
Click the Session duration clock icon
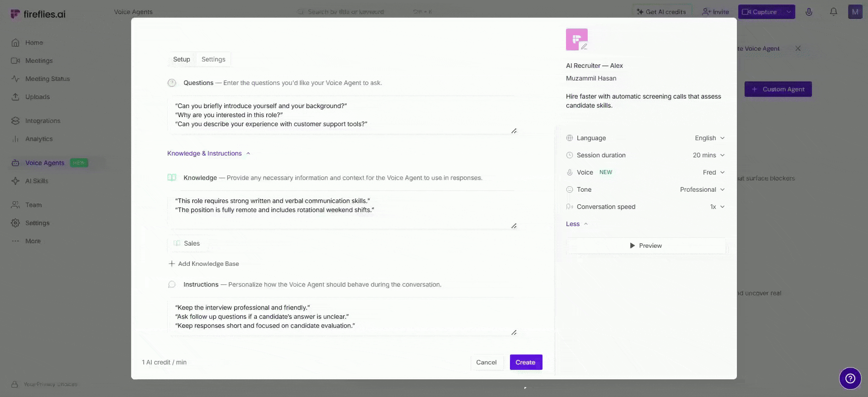[x=570, y=155]
